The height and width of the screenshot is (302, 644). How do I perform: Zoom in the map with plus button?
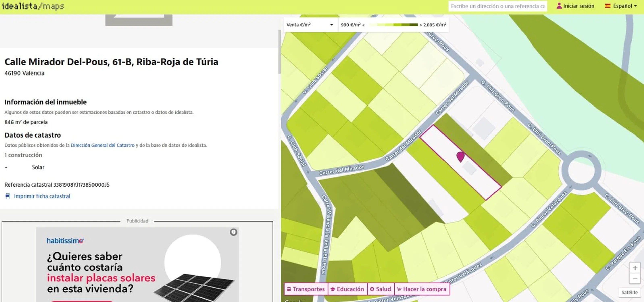[635, 268]
